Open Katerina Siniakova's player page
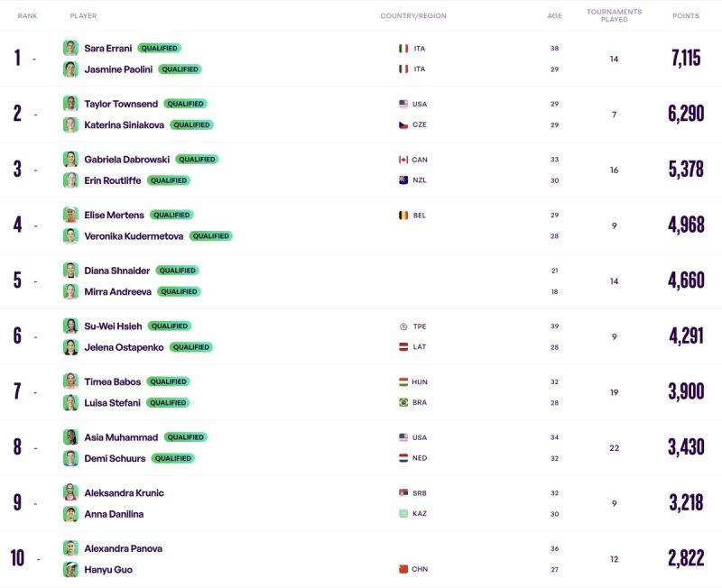 point(124,124)
